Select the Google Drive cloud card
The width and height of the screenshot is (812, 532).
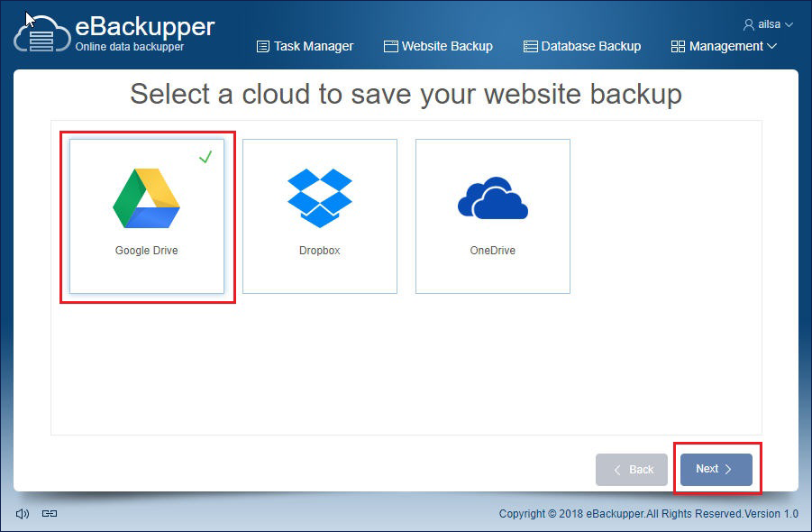point(147,216)
